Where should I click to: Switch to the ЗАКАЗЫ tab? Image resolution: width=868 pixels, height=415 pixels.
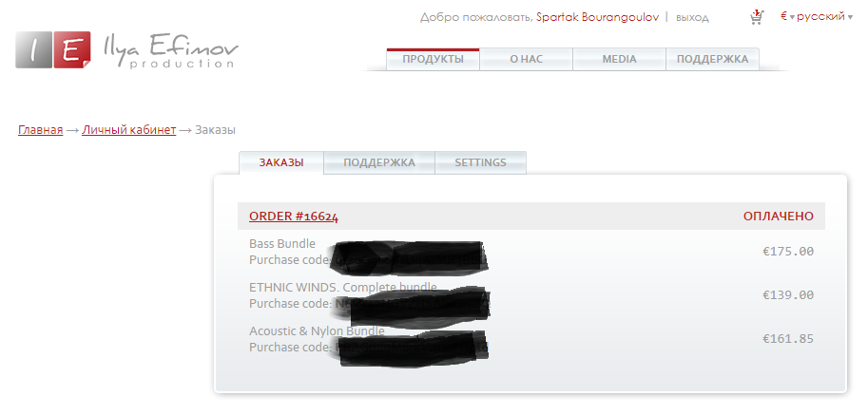(281, 162)
